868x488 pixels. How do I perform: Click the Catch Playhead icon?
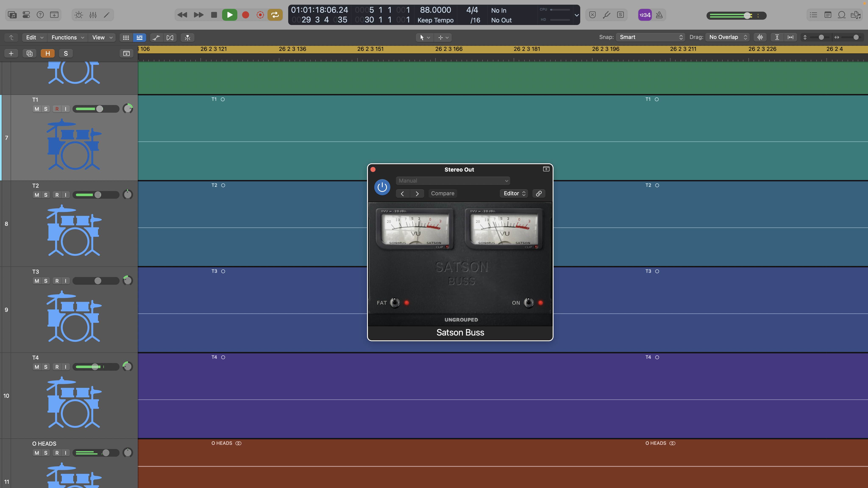point(188,38)
